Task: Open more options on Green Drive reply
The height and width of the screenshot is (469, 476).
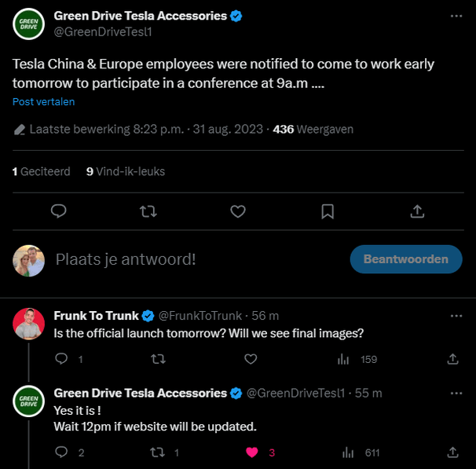Action: coord(456,392)
